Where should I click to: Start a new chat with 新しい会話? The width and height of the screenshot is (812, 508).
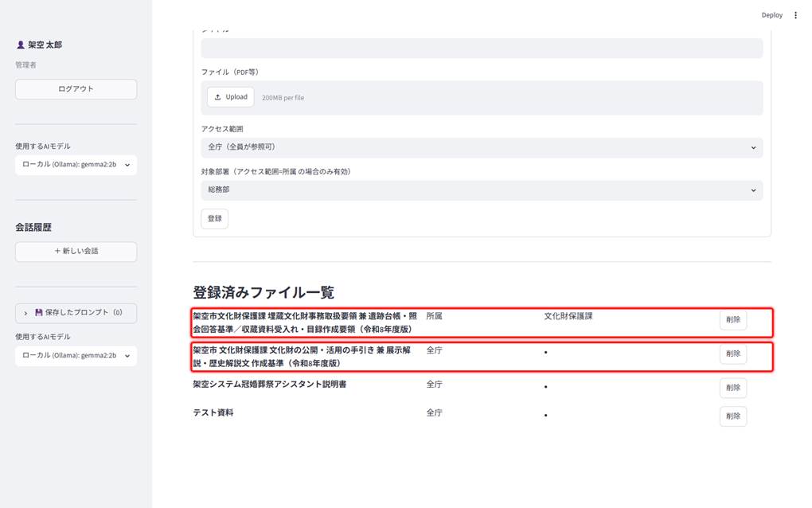(76, 251)
